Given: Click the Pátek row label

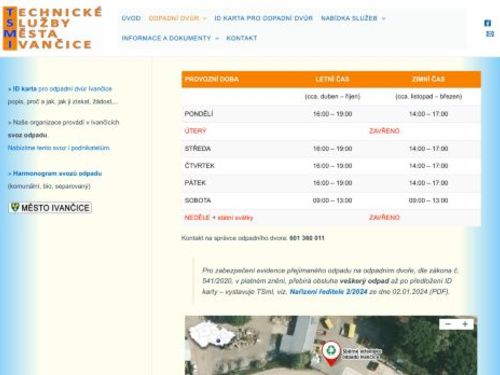Looking at the screenshot, I should point(195,183).
